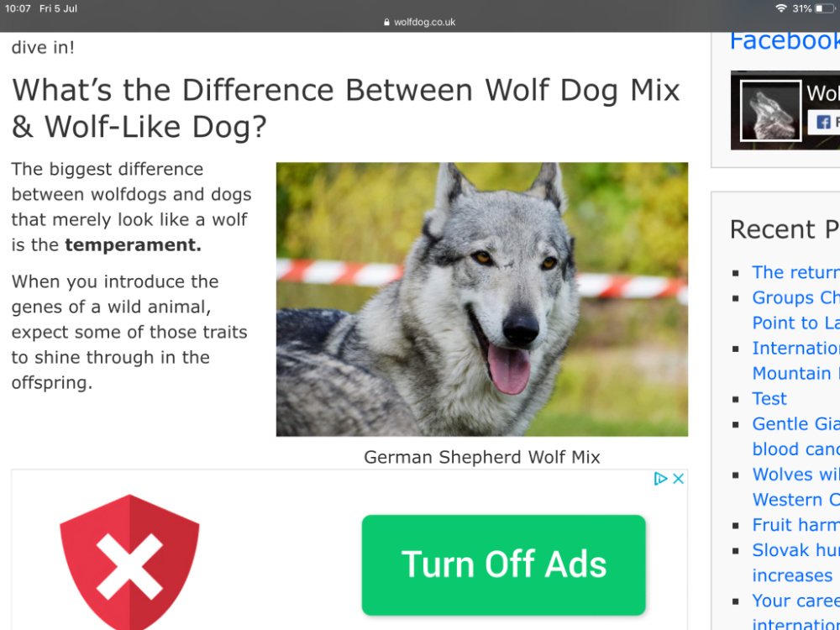Screen dimensions: 840x630
Task: Open the 'Gentle Gia…' recent post link
Action: (x=796, y=436)
